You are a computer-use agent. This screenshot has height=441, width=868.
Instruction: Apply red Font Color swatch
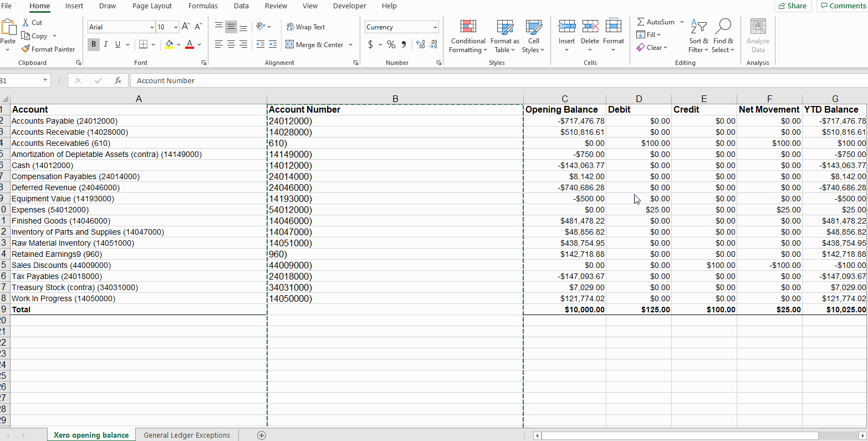coord(190,44)
